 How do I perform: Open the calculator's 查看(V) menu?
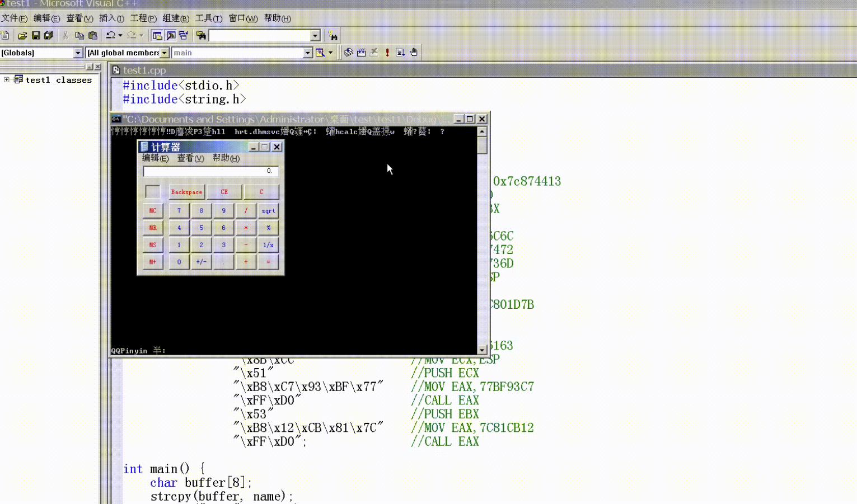(190, 158)
